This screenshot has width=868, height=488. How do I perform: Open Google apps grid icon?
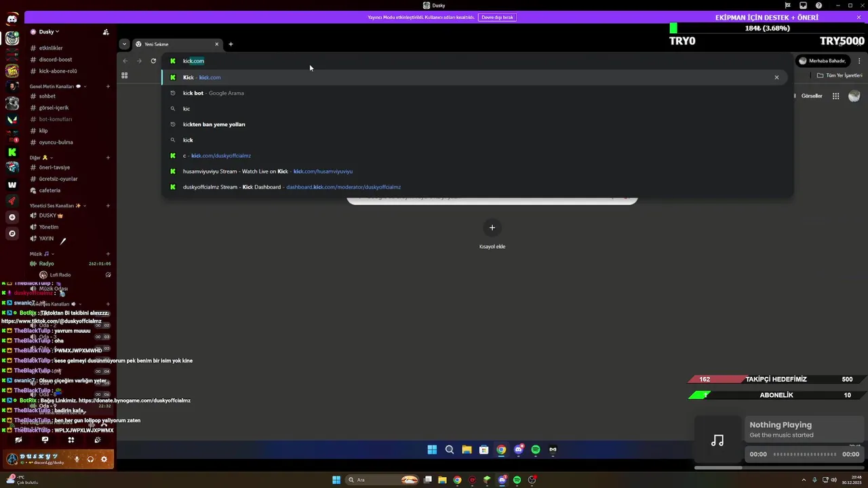coord(836,96)
